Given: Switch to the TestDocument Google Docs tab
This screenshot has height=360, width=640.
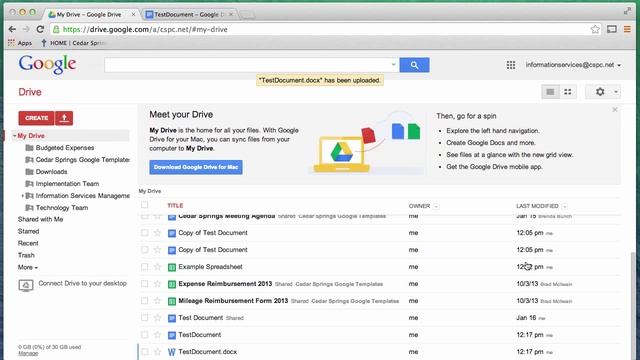Looking at the screenshot, I should tap(190, 14).
